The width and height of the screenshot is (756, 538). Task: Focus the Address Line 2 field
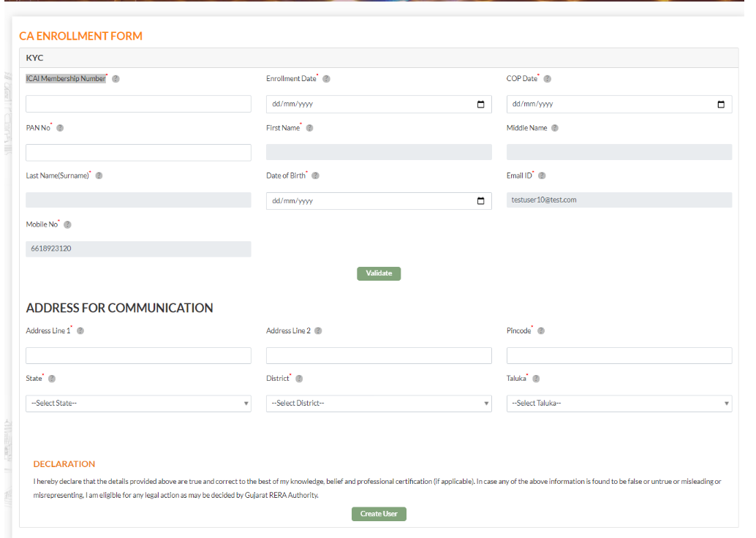pos(379,355)
